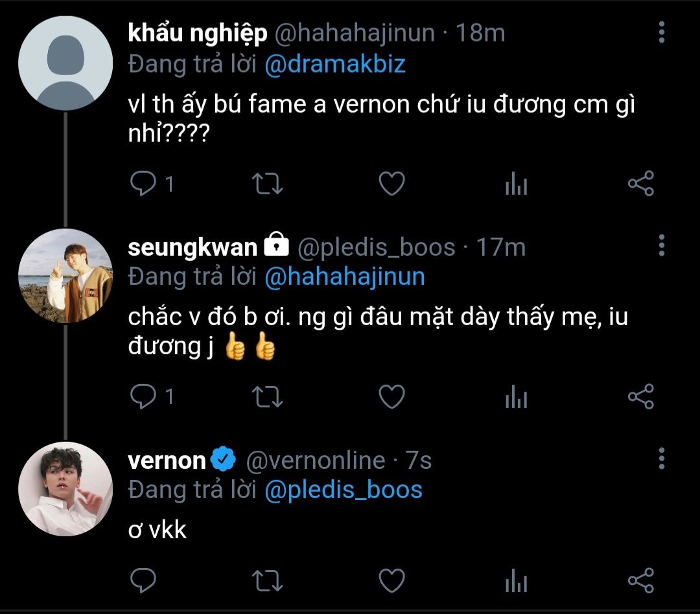Open the @hahahajinun reply-to link

(x=345, y=277)
